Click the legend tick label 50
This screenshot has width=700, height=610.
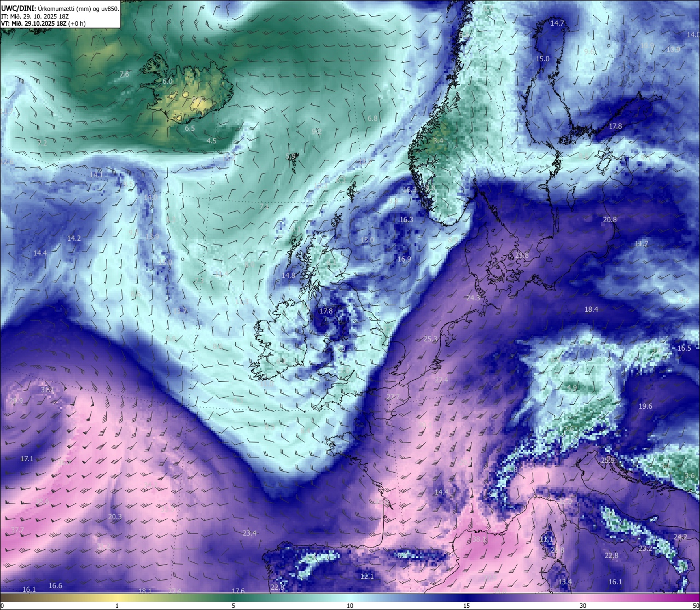(x=696, y=606)
